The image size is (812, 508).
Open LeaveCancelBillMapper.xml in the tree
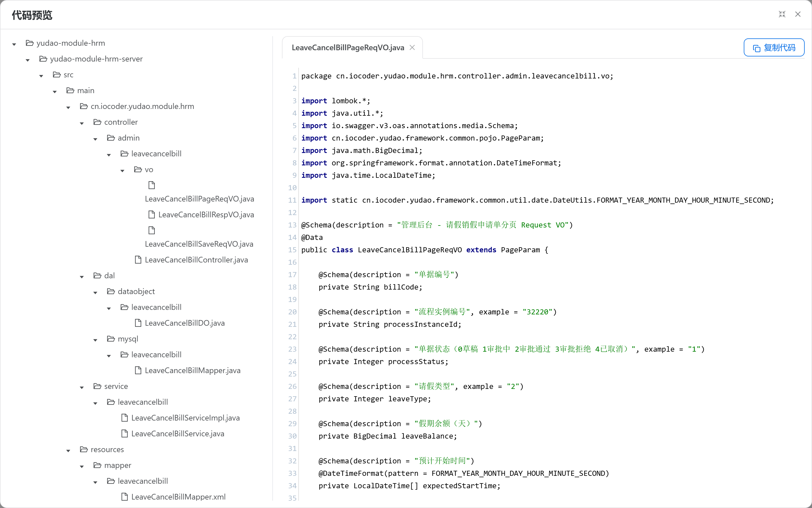(x=178, y=497)
